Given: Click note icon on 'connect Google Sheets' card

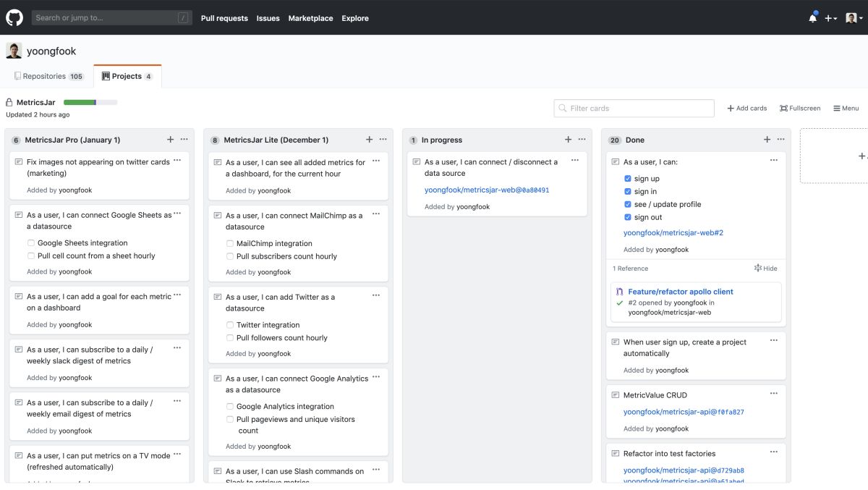Looking at the screenshot, I should point(19,215).
